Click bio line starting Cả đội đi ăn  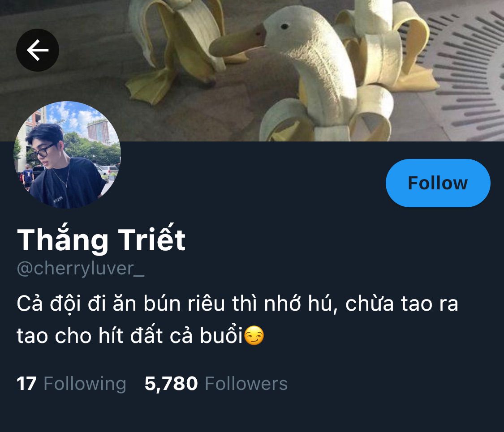pos(237,304)
